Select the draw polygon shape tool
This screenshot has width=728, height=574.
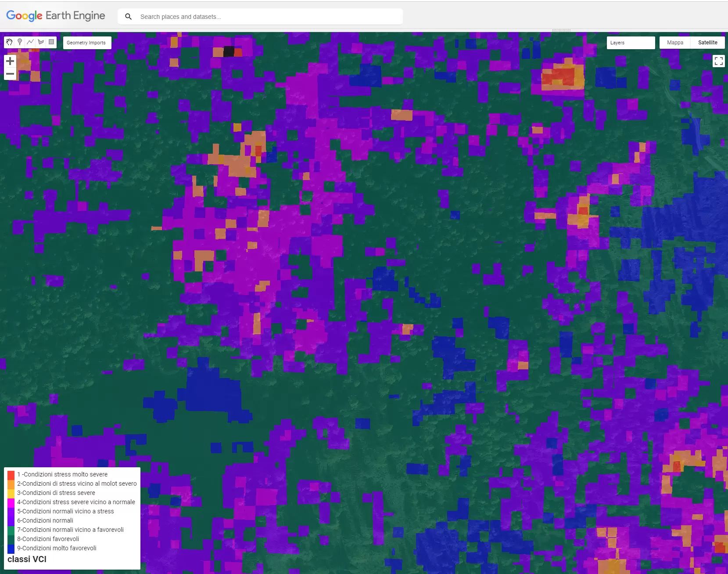click(x=41, y=42)
